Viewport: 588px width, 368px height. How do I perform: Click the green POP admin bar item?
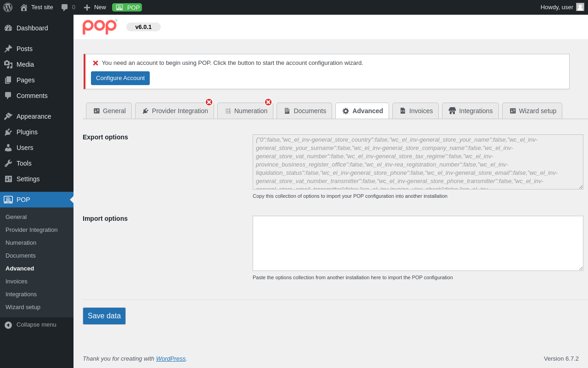tap(127, 7)
